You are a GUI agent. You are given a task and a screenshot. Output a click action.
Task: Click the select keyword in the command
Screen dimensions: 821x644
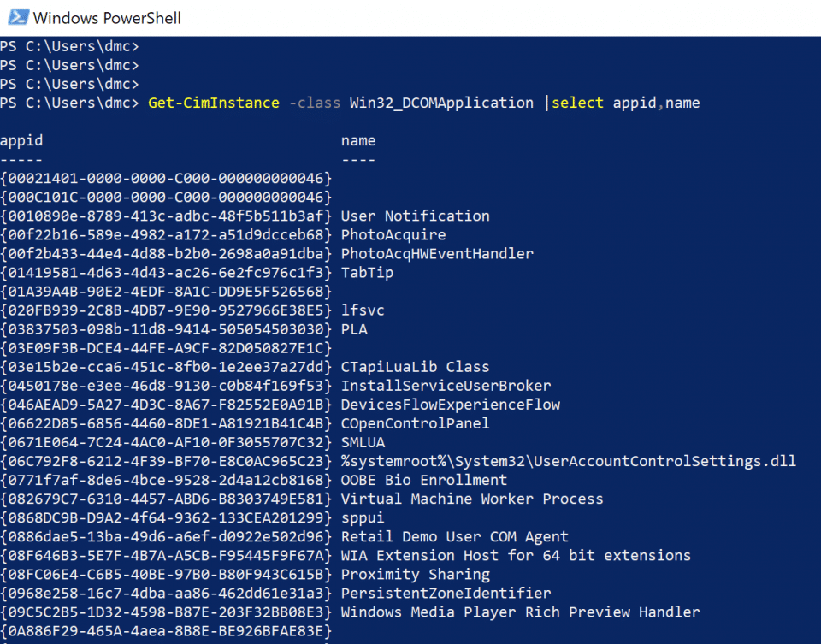point(577,103)
